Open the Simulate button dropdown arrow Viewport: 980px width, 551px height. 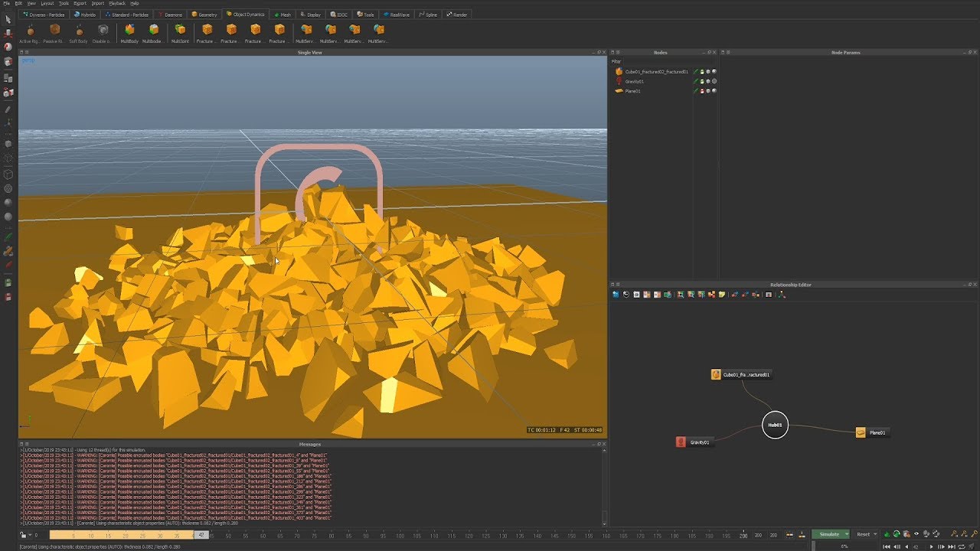click(x=847, y=534)
